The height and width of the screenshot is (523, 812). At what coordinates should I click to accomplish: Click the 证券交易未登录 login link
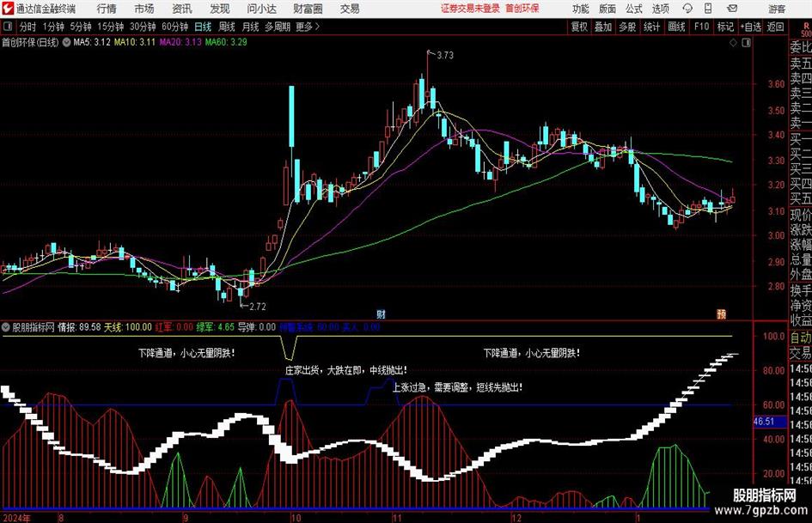tap(471, 9)
